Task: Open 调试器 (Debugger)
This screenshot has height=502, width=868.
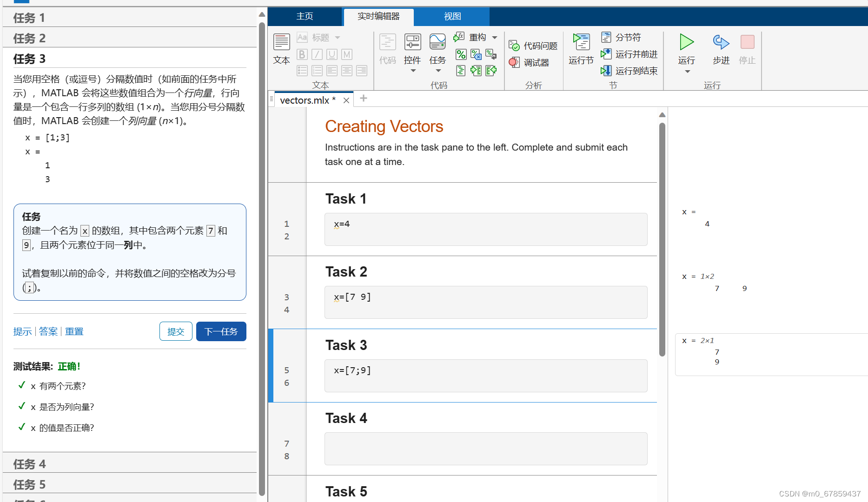Action: (x=529, y=62)
